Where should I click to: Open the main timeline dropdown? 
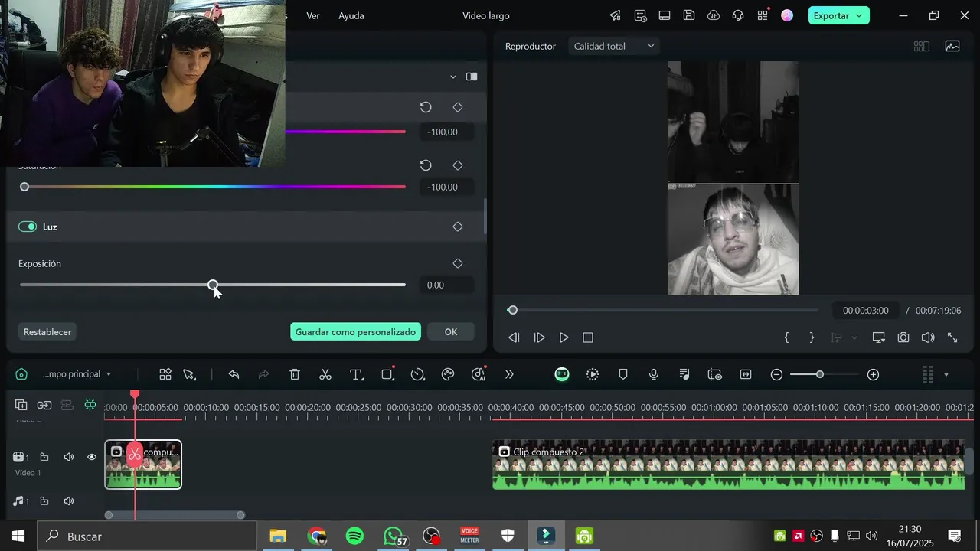[77, 374]
